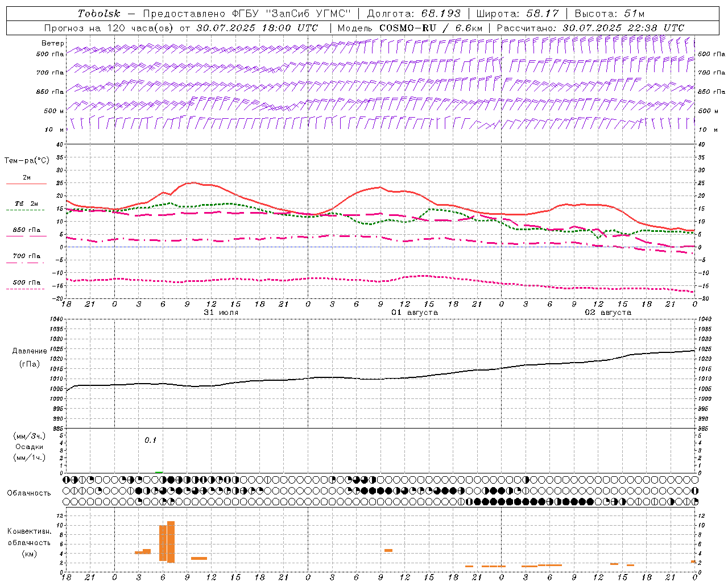Click the model label 'COSMO-RU / 6.6км'

[x=431, y=28]
